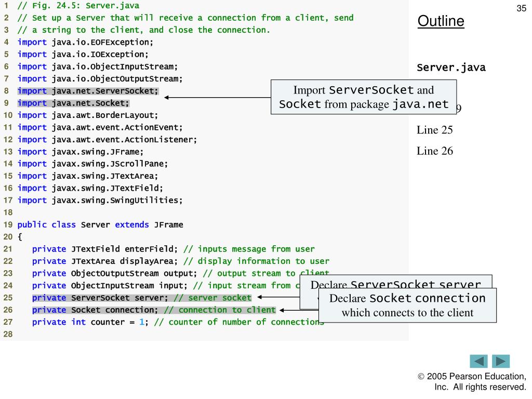Image resolution: width=532 pixels, height=399 pixels.
Task: Select 'import java.net.ServerSocket;' line
Action: [x=88, y=91]
